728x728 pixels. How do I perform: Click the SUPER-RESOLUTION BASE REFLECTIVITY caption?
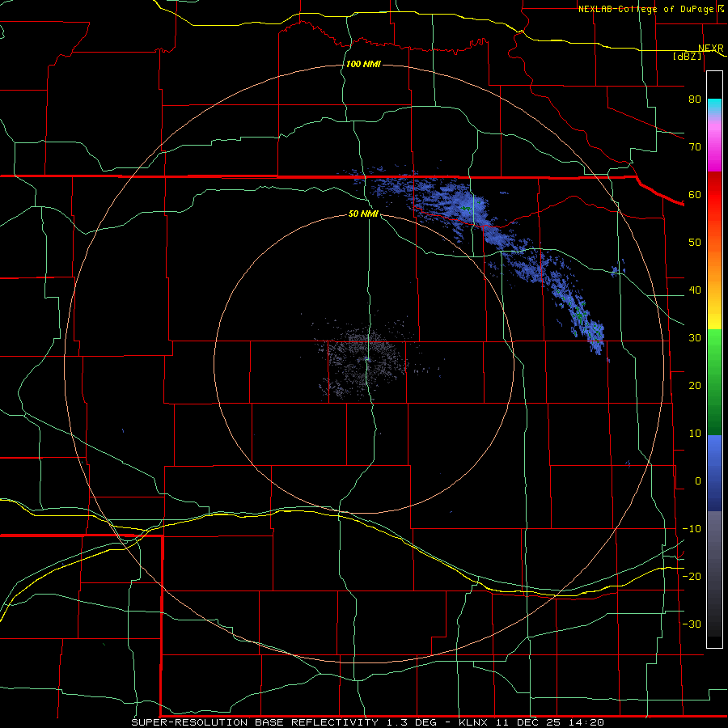point(255,722)
